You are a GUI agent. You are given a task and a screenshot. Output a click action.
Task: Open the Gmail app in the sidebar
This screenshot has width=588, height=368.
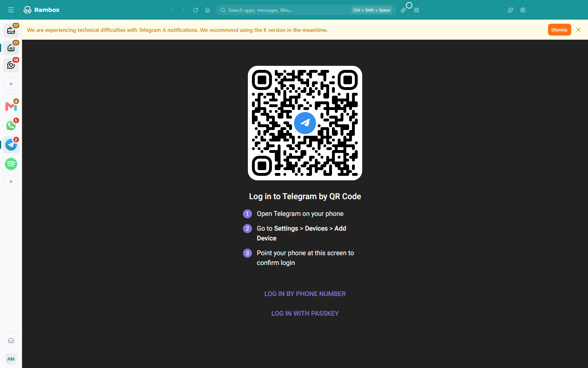click(11, 106)
